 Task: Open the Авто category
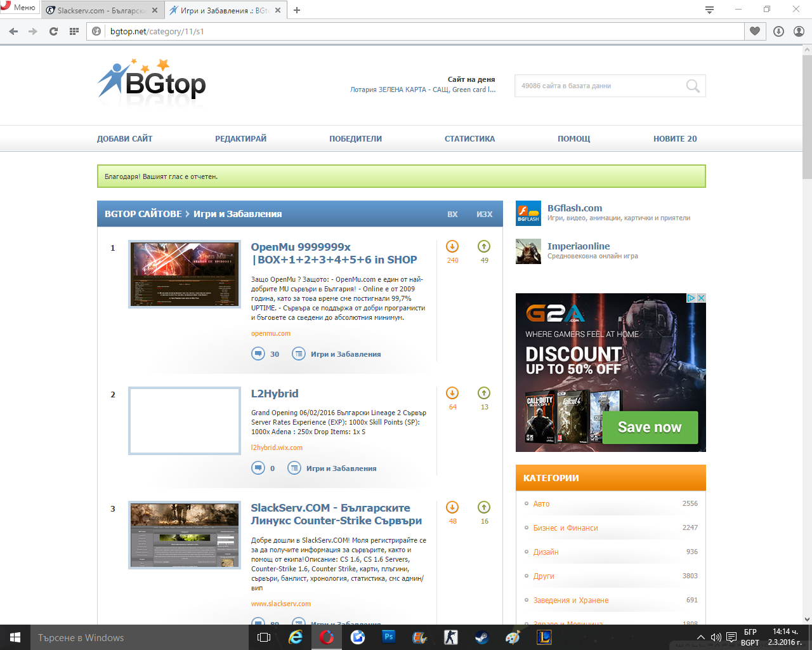coord(541,503)
